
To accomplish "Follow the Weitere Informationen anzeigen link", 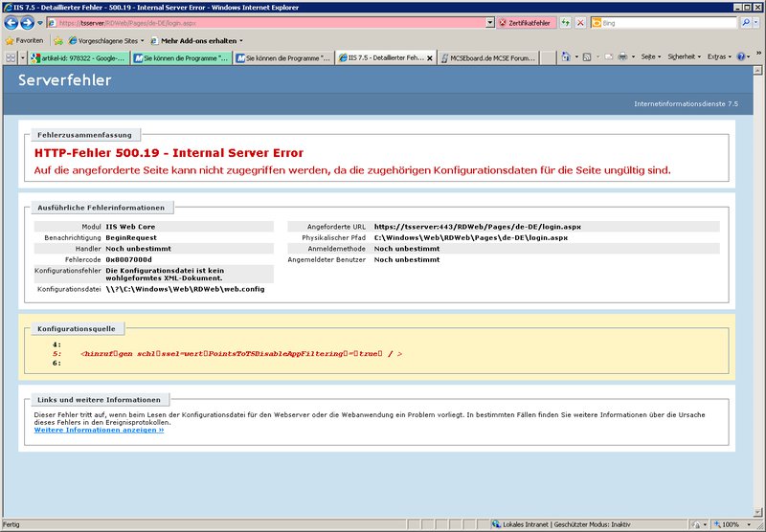I will (x=99, y=430).
